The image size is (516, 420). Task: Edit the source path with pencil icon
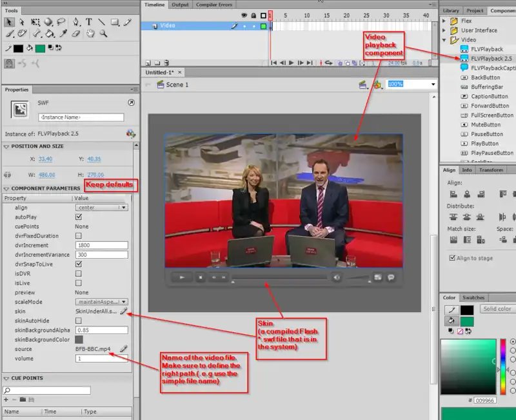tap(123, 349)
